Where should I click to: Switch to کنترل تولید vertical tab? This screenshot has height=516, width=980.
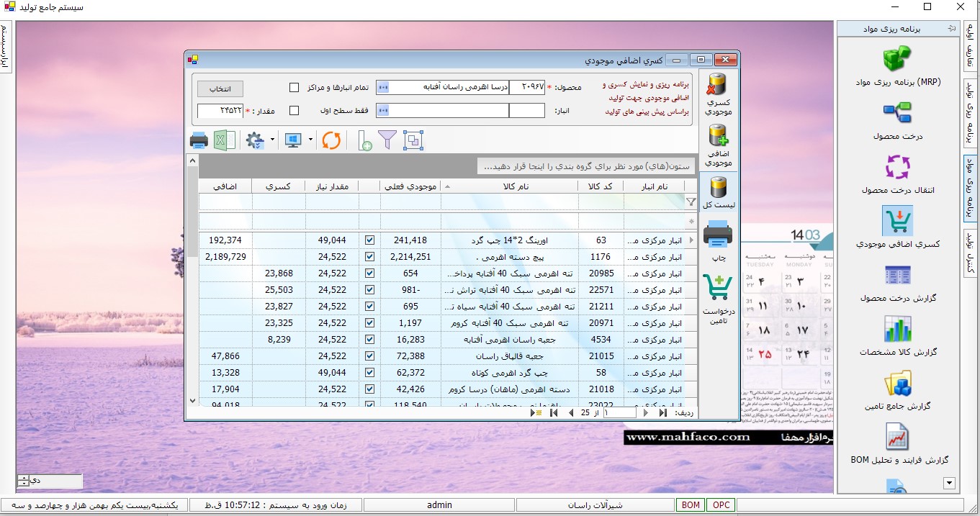click(970, 253)
